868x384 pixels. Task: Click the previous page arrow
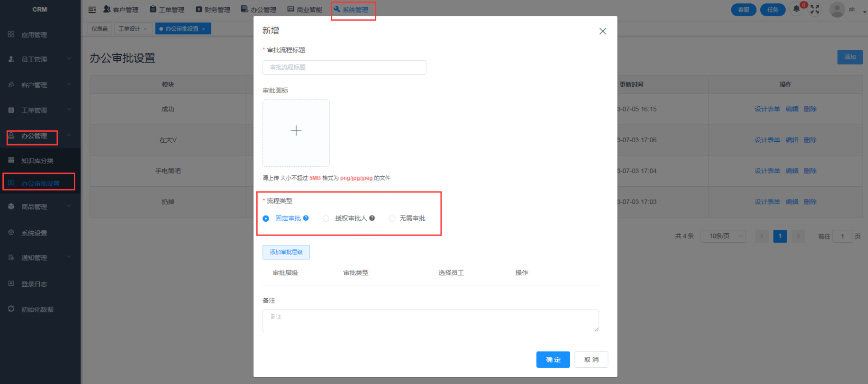click(x=762, y=236)
